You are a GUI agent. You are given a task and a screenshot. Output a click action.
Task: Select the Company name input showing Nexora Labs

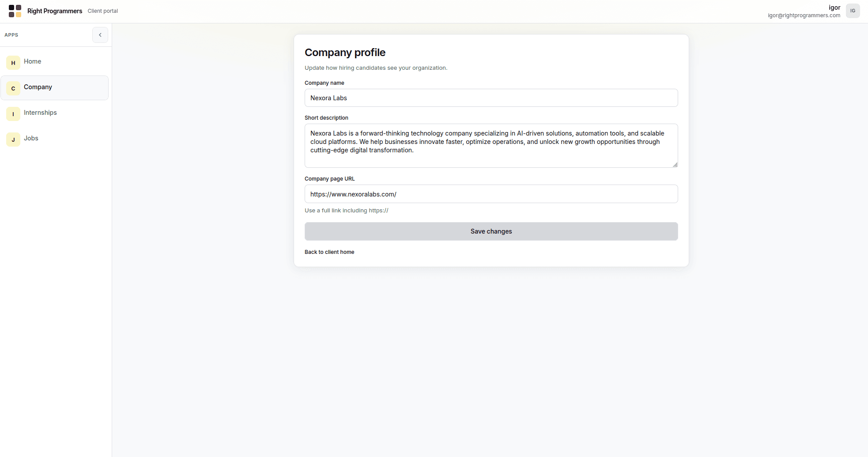(491, 98)
